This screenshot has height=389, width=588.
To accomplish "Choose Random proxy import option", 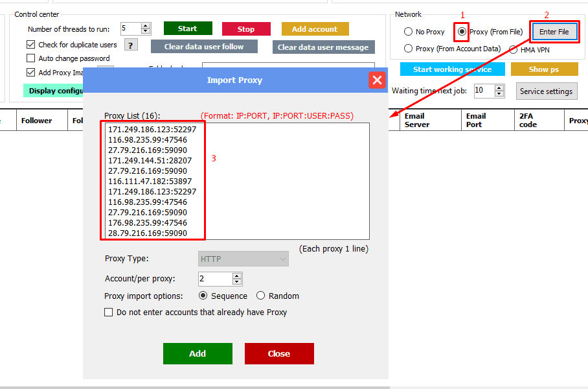I will coord(261,296).
